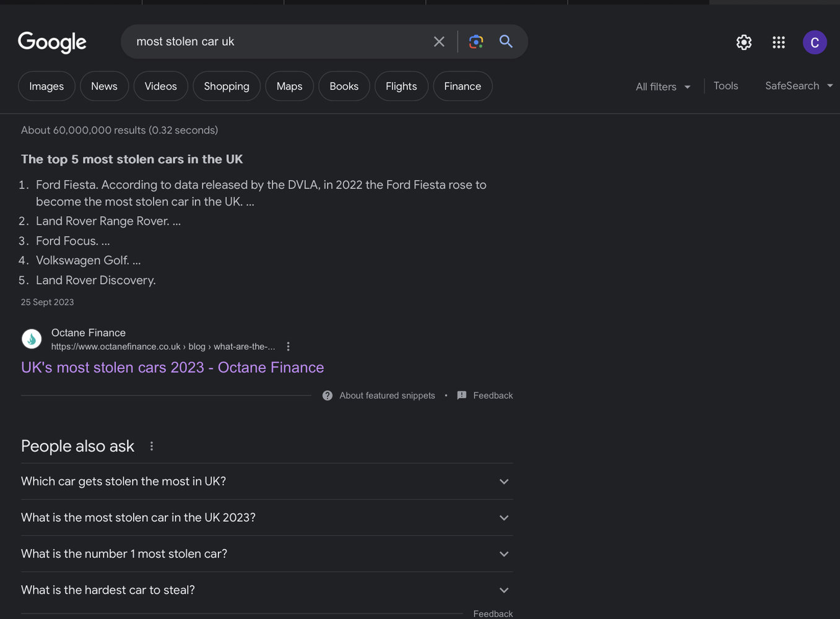Click the Tools button
840x619 pixels.
click(725, 86)
